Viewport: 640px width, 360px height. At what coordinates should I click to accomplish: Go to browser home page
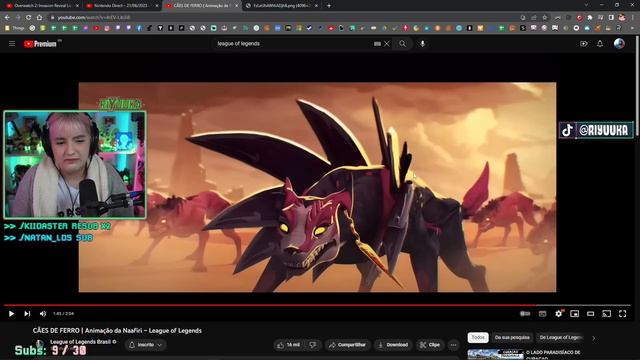tap(39, 17)
